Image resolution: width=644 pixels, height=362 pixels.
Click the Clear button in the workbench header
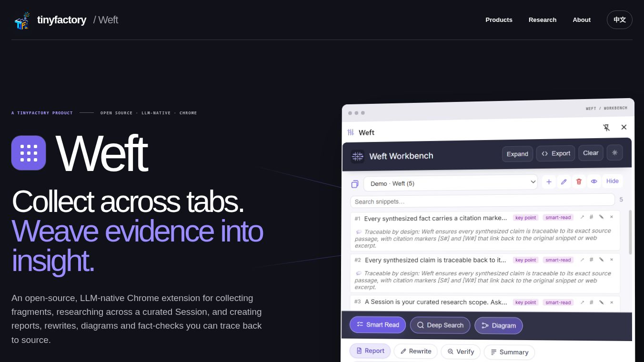point(591,153)
